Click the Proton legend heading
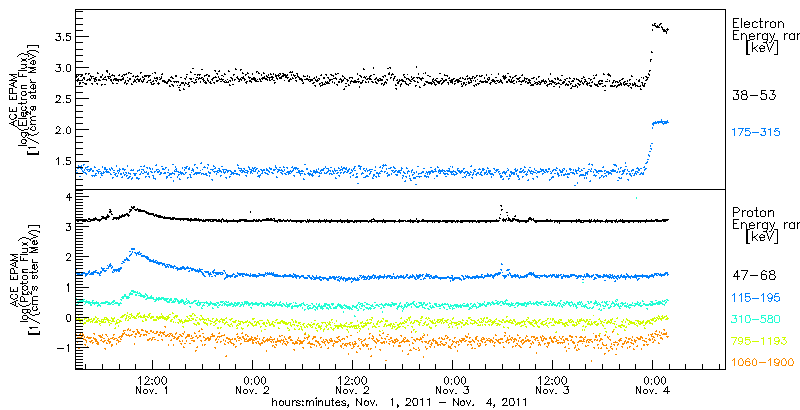Screen dimensions: 800x410 (754, 212)
